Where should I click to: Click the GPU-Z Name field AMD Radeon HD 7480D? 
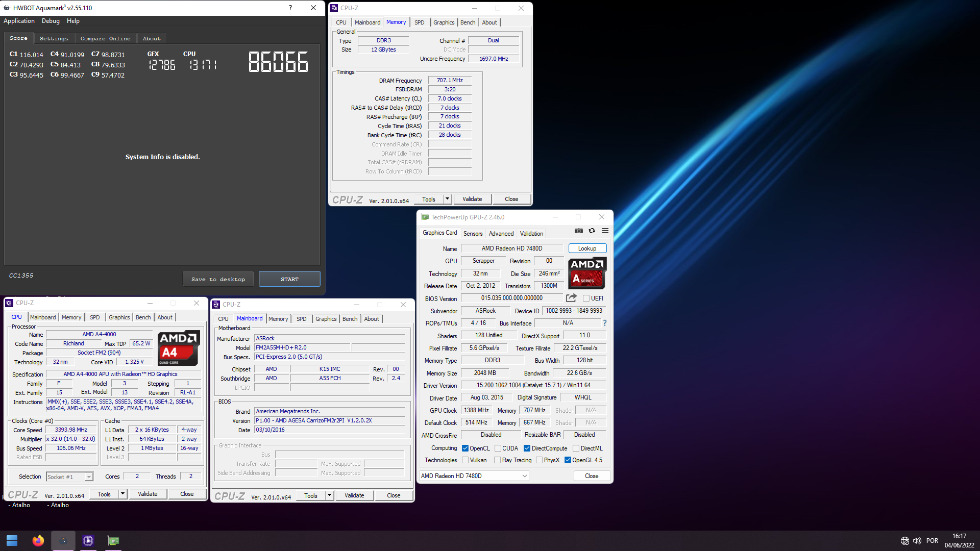point(512,248)
